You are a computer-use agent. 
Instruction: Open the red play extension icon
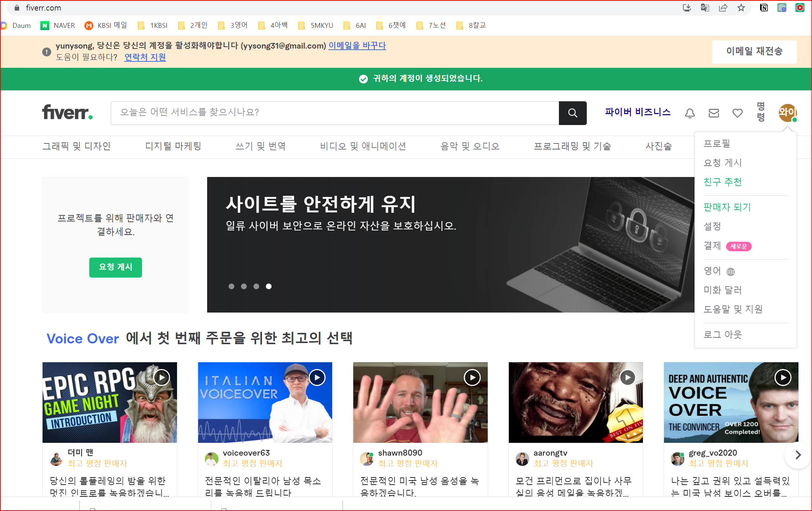click(x=800, y=8)
